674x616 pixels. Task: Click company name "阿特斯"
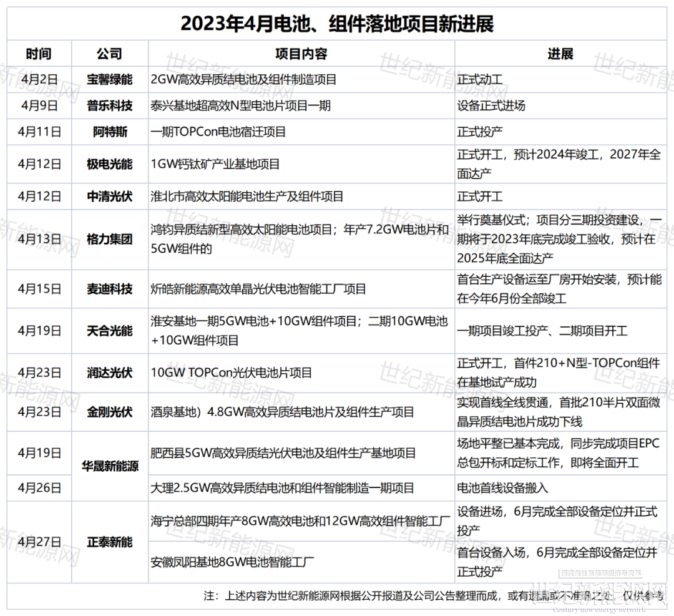pos(110,132)
